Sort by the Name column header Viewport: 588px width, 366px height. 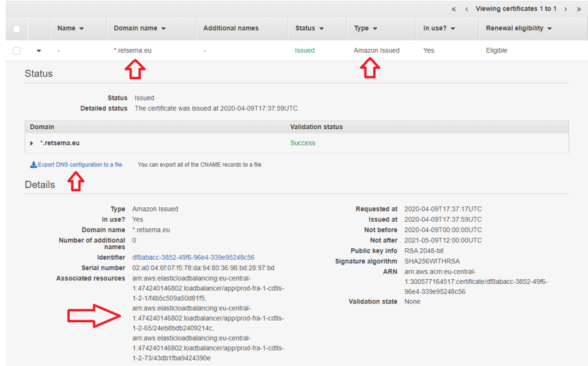[x=71, y=28]
